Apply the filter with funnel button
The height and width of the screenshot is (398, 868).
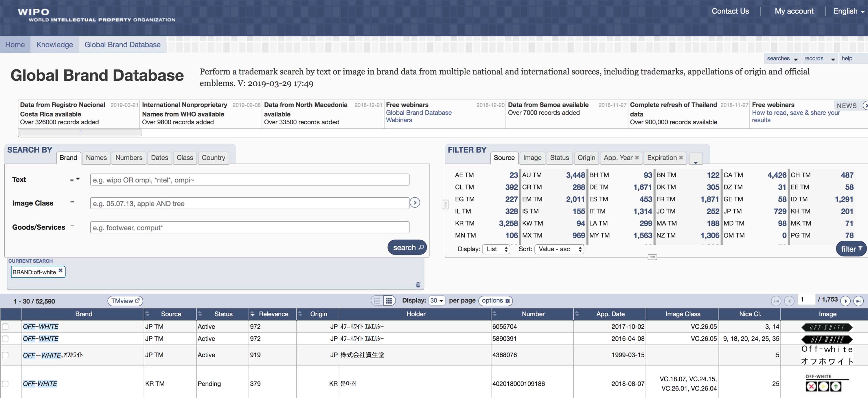[851, 249]
